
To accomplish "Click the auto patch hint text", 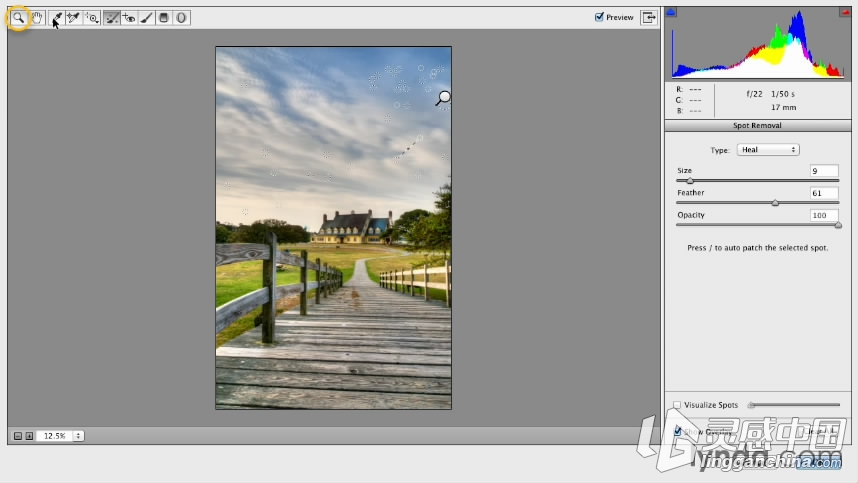I will pyautogui.click(x=758, y=248).
